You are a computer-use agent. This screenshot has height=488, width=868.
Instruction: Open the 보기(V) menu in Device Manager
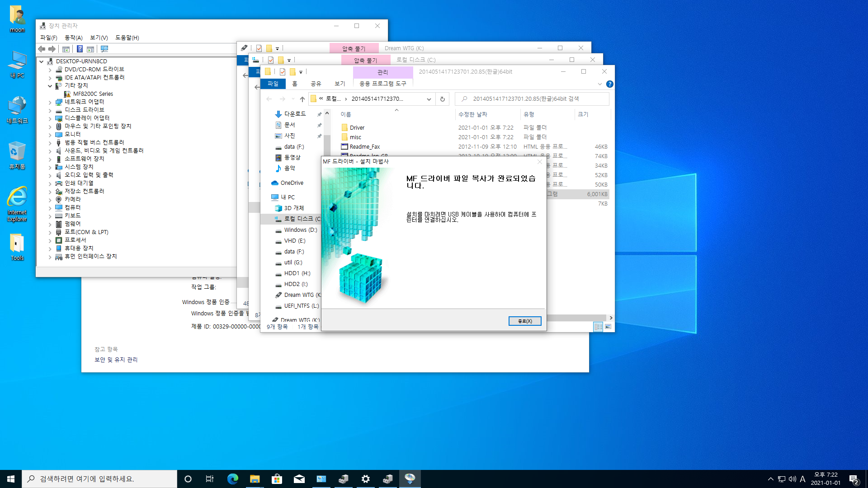pos(99,38)
